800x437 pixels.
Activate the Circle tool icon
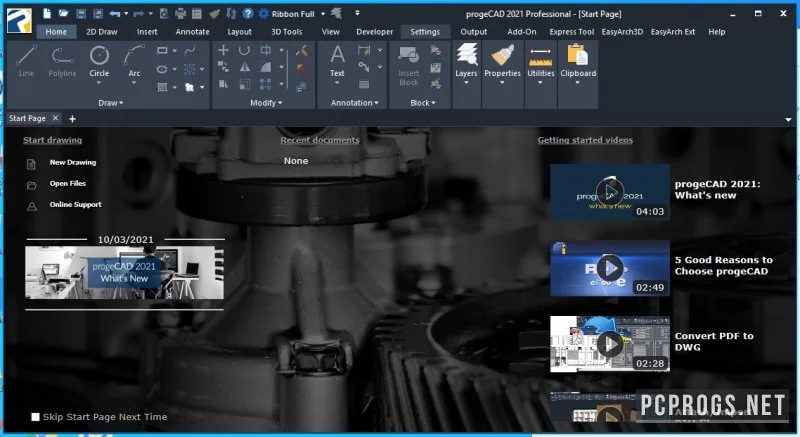(x=99, y=55)
